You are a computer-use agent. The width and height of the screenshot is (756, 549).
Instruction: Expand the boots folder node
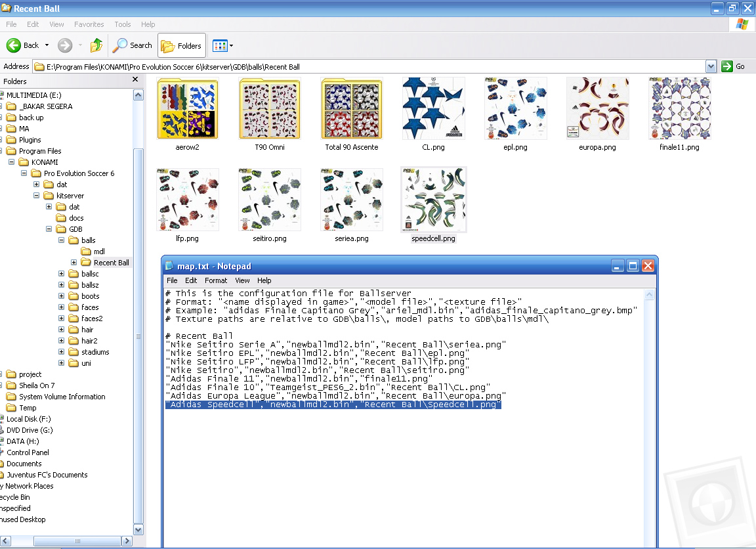click(x=61, y=296)
